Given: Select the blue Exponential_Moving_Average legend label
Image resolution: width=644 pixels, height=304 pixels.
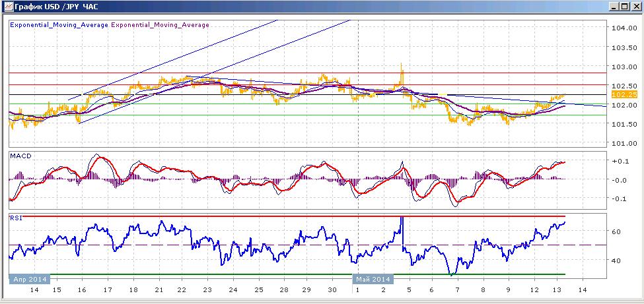Looking at the screenshot, I should point(59,24).
